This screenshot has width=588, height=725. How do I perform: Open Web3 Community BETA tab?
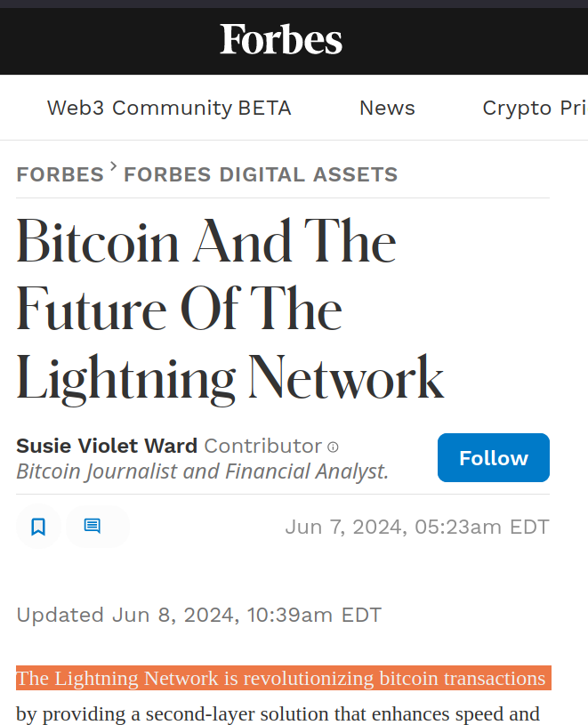[169, 108]
